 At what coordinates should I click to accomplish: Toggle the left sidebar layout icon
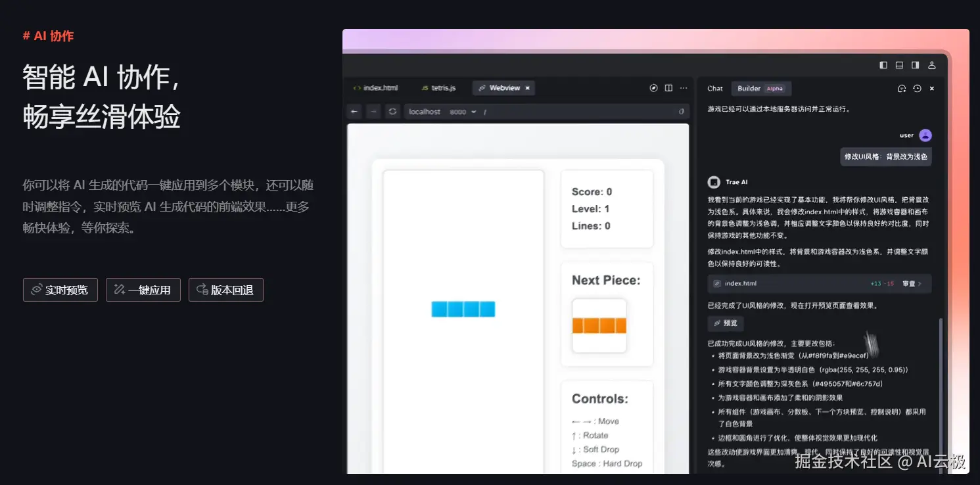(x=883, y=65)
